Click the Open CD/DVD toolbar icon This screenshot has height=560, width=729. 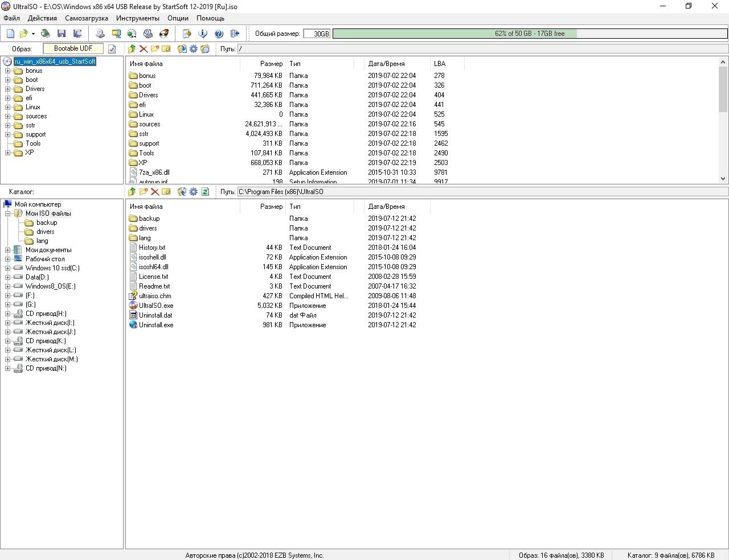(46, 34)
